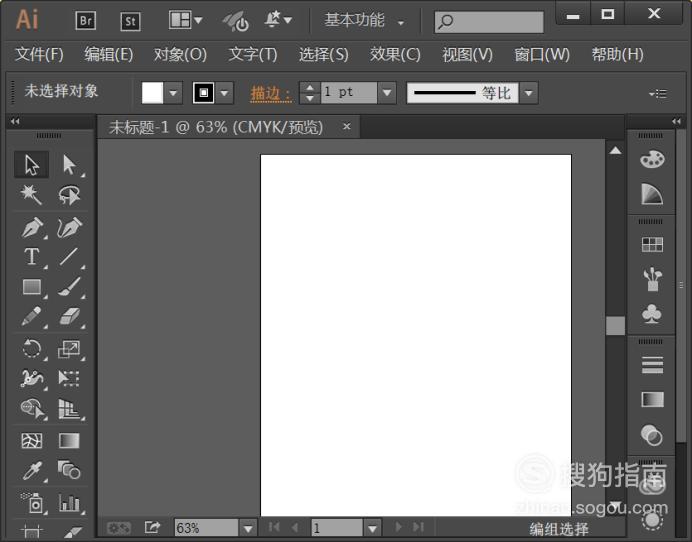Open the zoom level dropdown

point(248,528)
